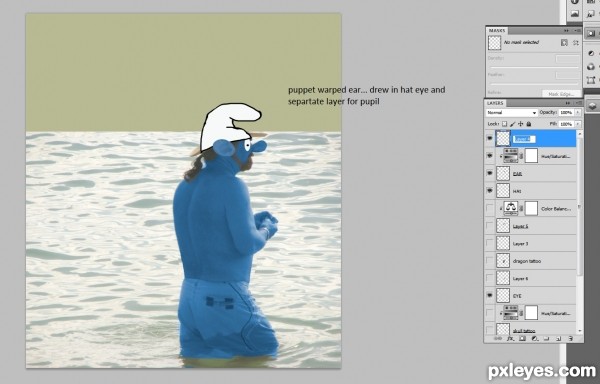Click top Hue/Saturation adjustment icon
Screen dimensions: 600x384
(511, 156)
